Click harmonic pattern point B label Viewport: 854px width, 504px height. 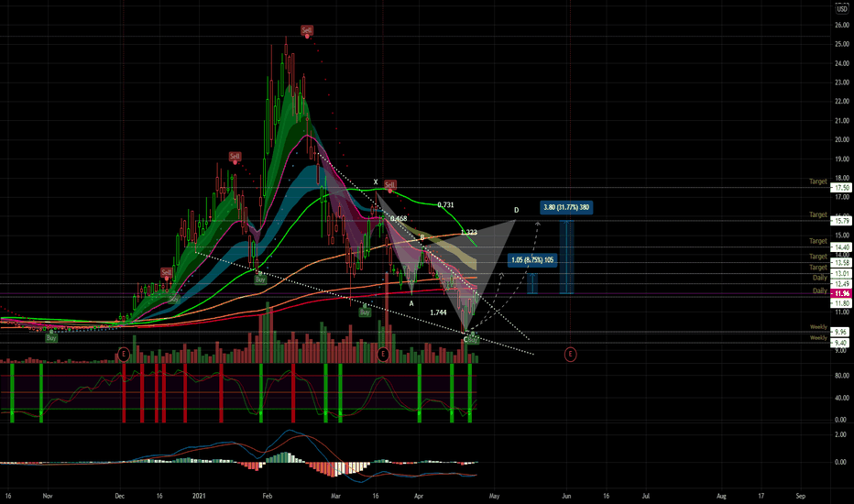coord(422,237)
